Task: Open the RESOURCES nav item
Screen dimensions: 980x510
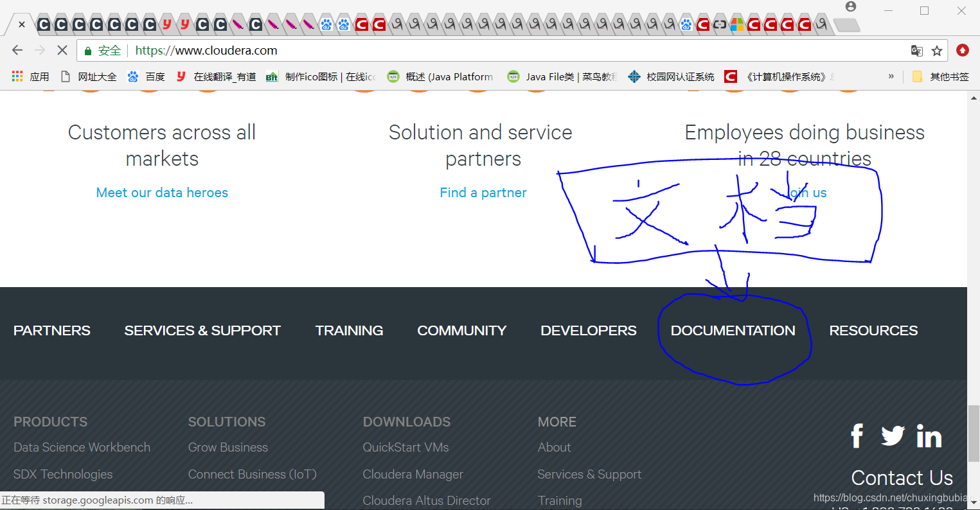Action: click(873, 330)
